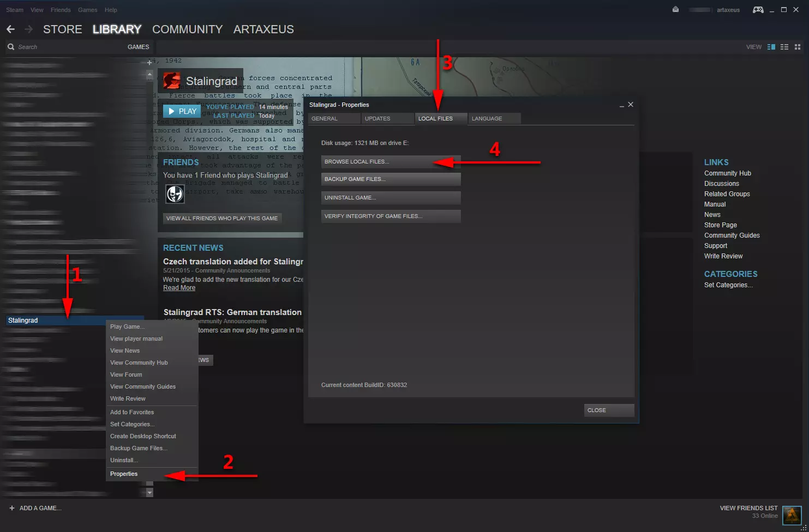Choose Add to Favorites in context menu
Screen dimensions: 809x532
click(152, 412)
